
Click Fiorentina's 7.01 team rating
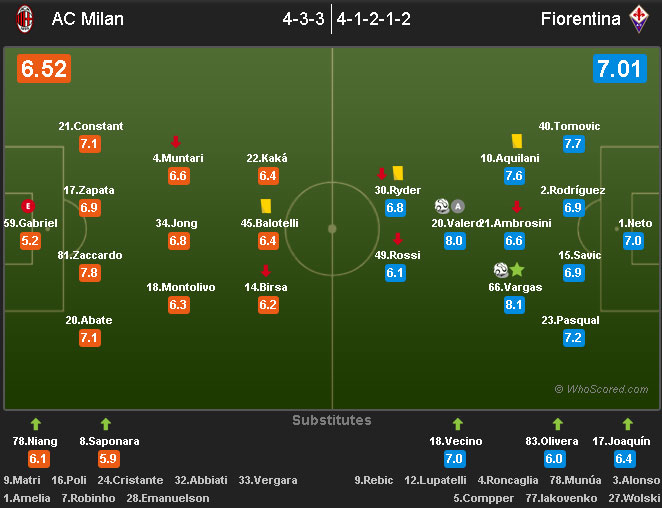pyautogui.click(x=617, y=69)
